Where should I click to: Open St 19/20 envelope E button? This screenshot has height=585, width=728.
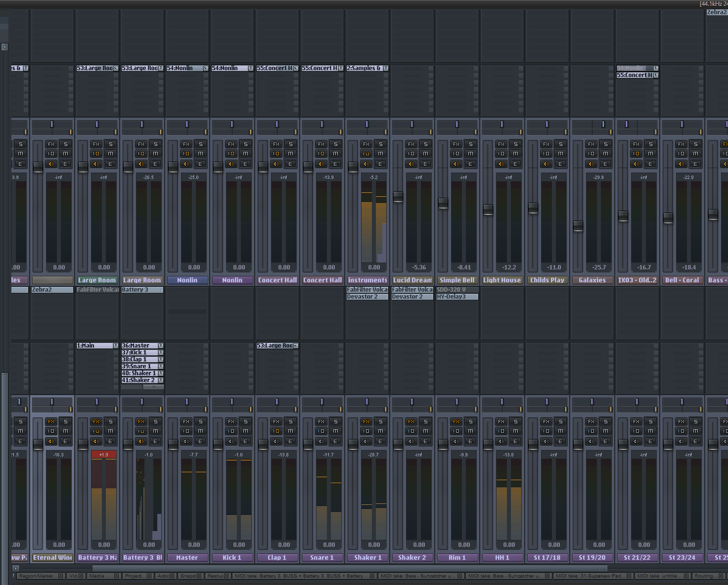point(605,441)
